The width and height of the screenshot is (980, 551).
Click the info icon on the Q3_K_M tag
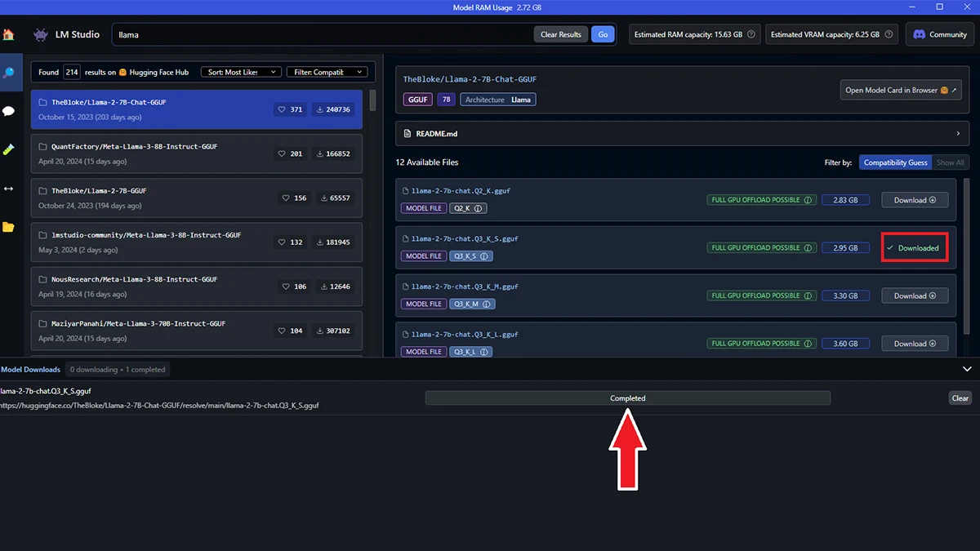pos(487,304)
